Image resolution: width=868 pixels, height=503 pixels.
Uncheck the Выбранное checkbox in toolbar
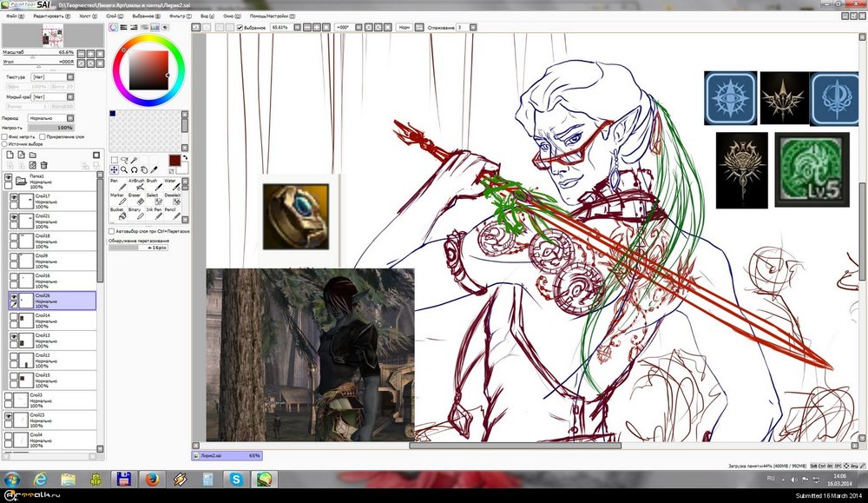tap(240, 27)
